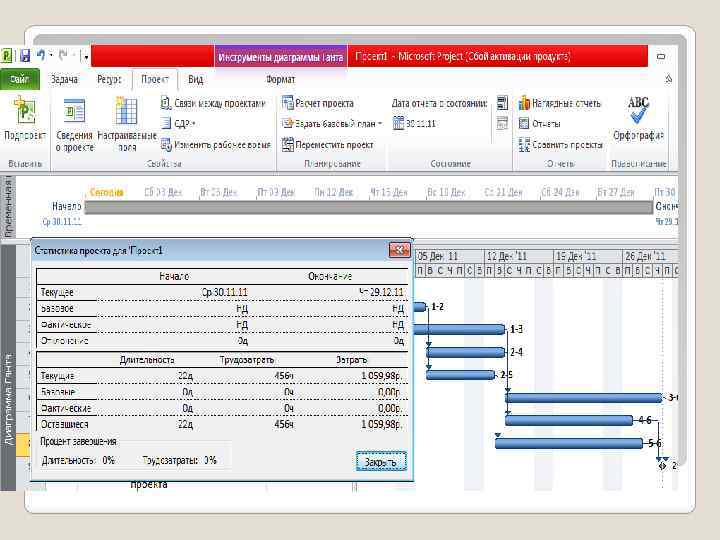Click start date Ср 30.11.11 in dialog
720x540 pixels.
225,292
